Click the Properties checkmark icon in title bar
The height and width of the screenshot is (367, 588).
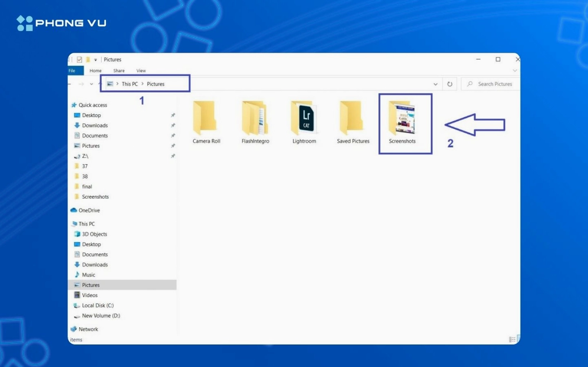pos(79,59)
